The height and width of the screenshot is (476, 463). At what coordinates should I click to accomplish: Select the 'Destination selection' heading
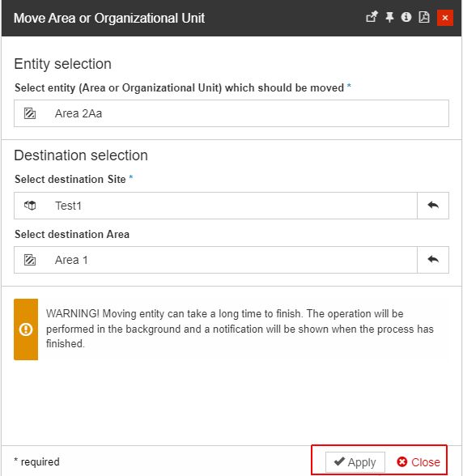(81, 155)
